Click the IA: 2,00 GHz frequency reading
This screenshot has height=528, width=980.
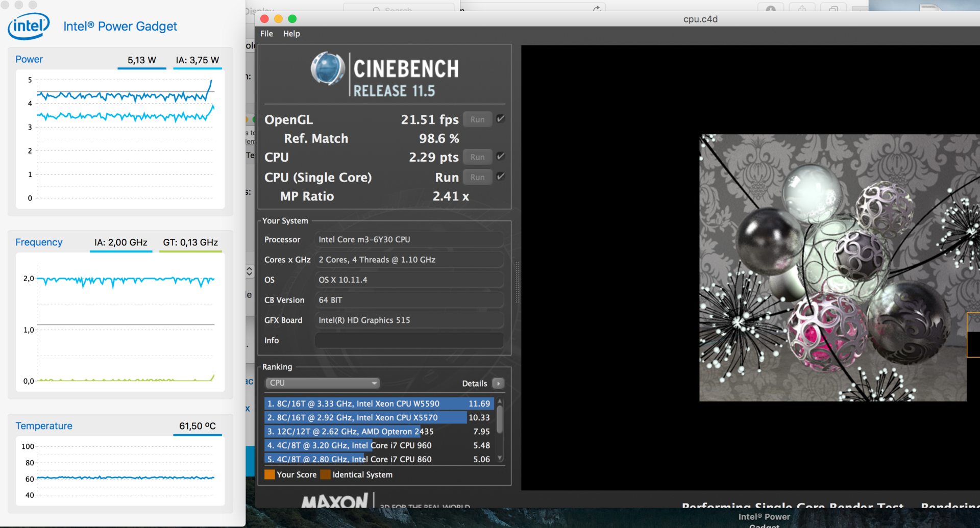(x=121, y=242)
